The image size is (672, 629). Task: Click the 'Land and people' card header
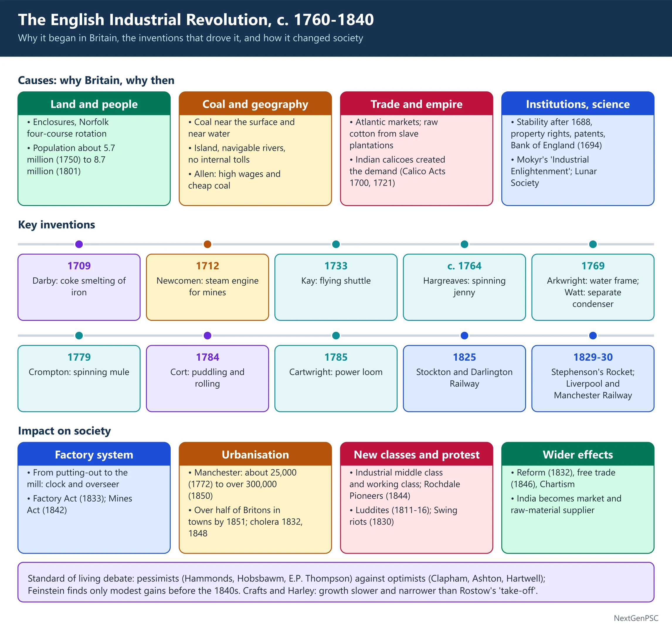(94, 104)
